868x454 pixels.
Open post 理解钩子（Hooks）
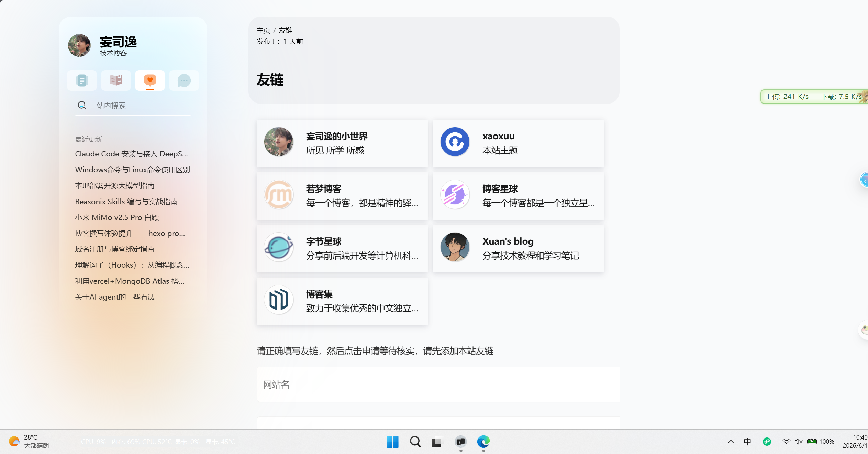[132, 265]
